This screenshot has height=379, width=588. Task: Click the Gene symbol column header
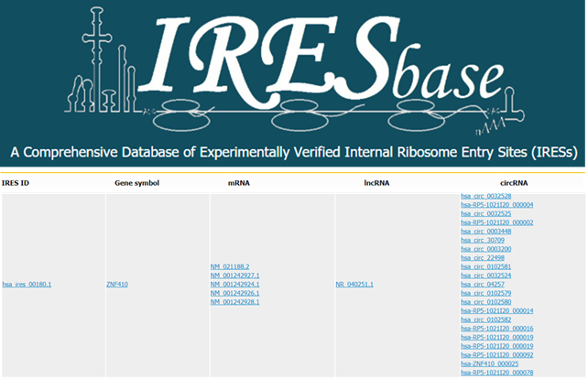coord(136,183)
